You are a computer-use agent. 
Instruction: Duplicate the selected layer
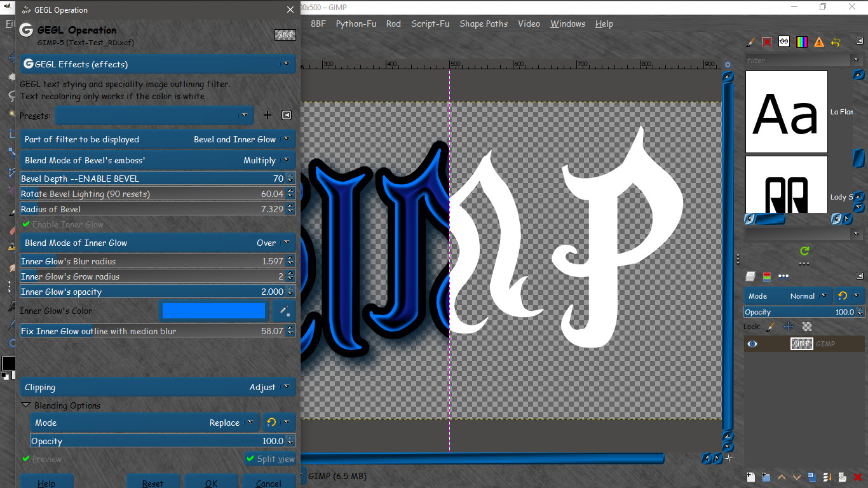[x=812, y=477]
